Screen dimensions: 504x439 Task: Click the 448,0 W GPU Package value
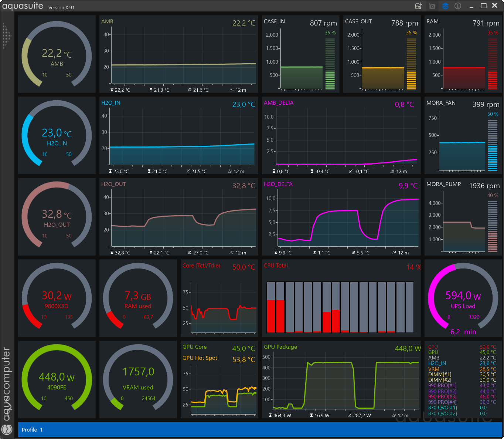pyautogui.click(x=408, y=348)
